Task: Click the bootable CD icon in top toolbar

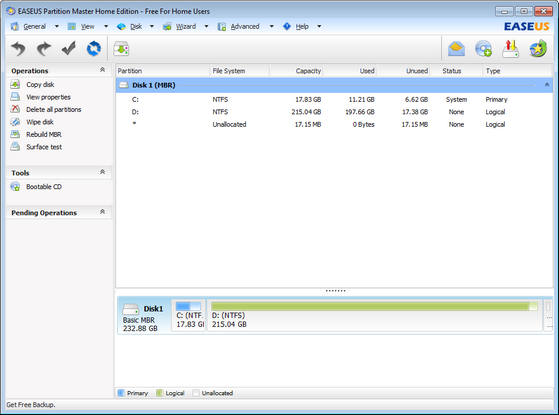Action: coord(483,49)
